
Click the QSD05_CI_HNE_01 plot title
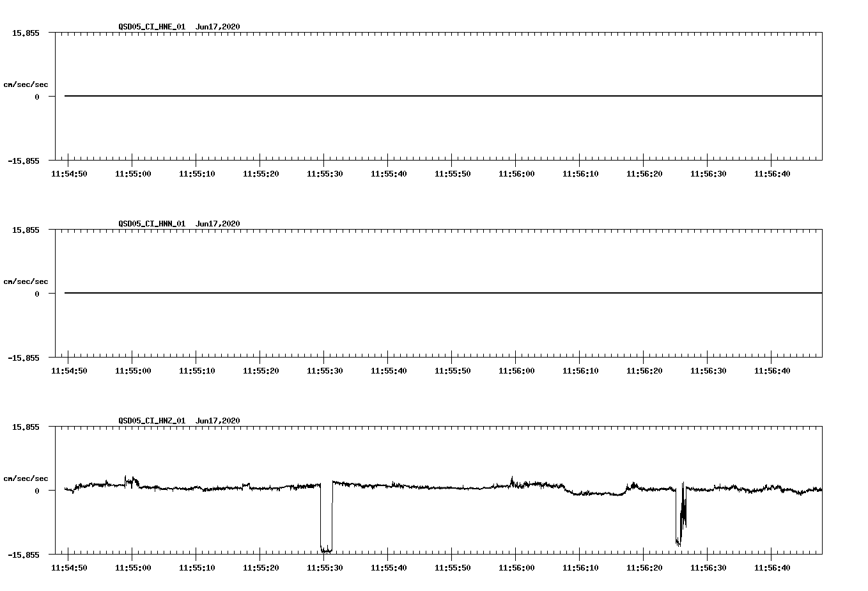[179, 27]
